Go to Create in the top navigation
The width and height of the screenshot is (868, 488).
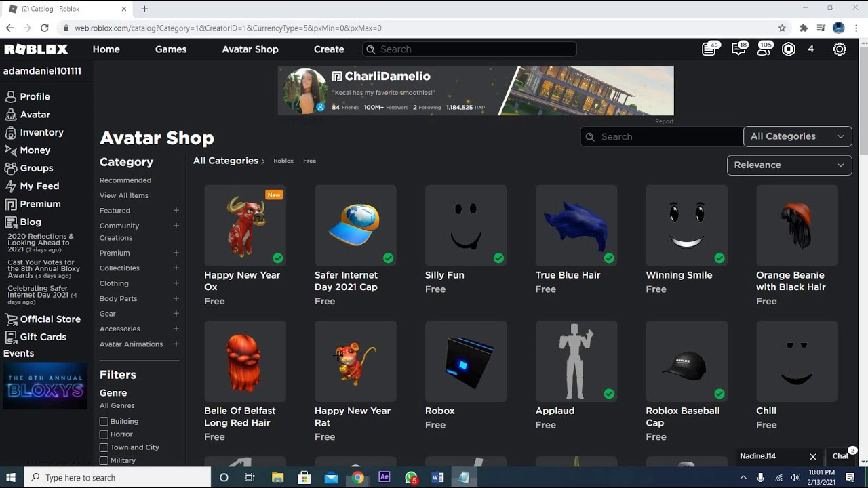tap(329, 49)
